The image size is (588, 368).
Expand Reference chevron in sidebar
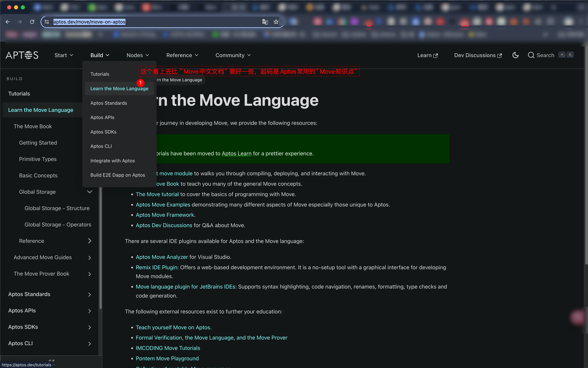tap(89, 241)
